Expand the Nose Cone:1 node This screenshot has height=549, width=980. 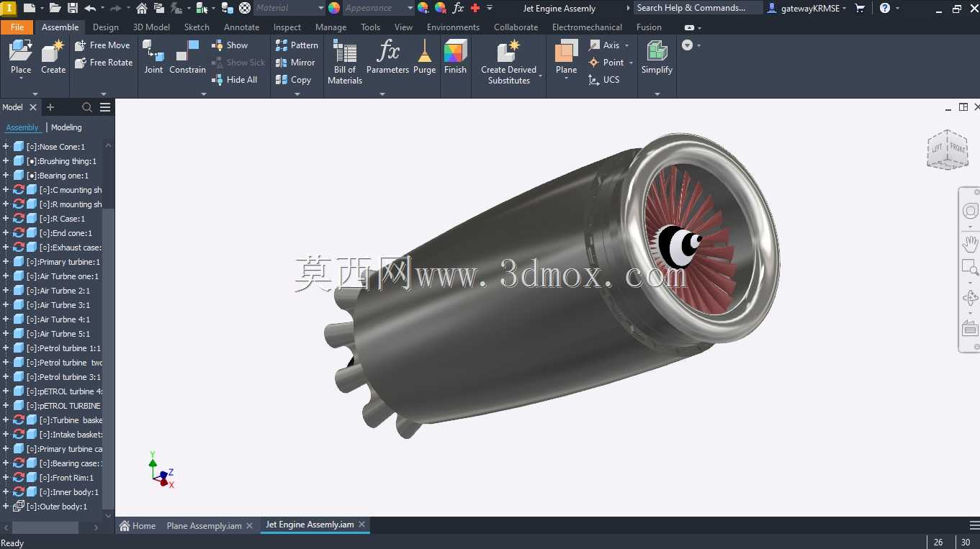[x=6, y=146]
